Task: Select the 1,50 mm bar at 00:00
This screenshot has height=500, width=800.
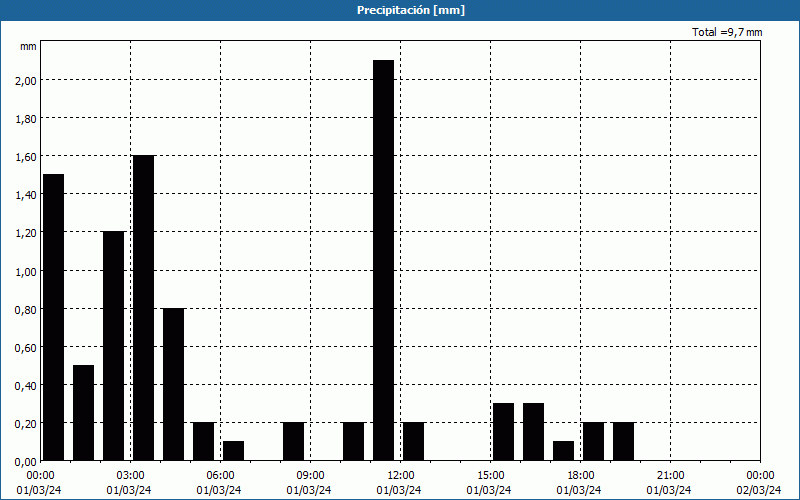Action: (x=54, y=317)
